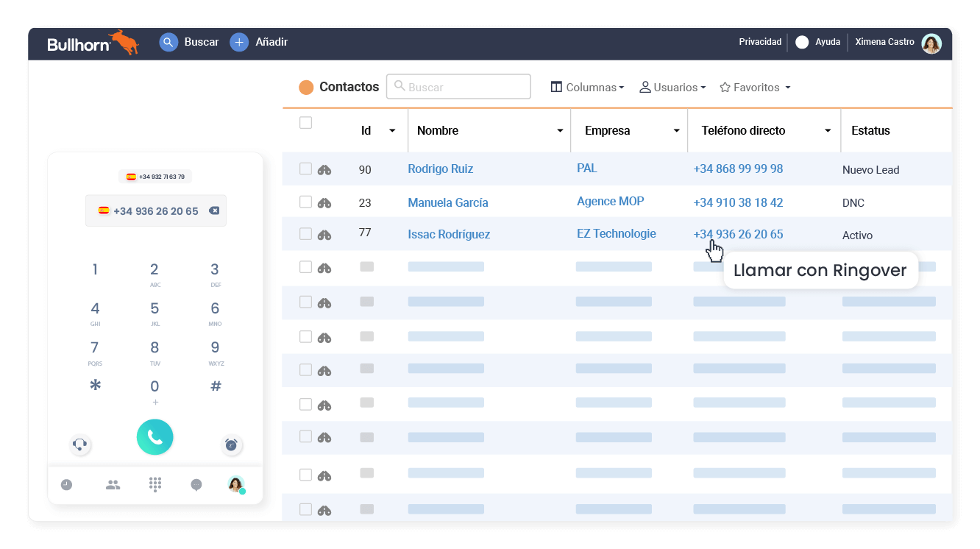Toggle the select-all checkbox in table header
This screenshot has width=980, height=549.
(x=305, y=123)
